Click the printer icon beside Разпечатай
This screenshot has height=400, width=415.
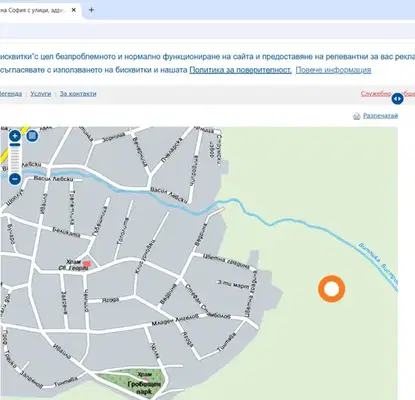coord(357,116)
